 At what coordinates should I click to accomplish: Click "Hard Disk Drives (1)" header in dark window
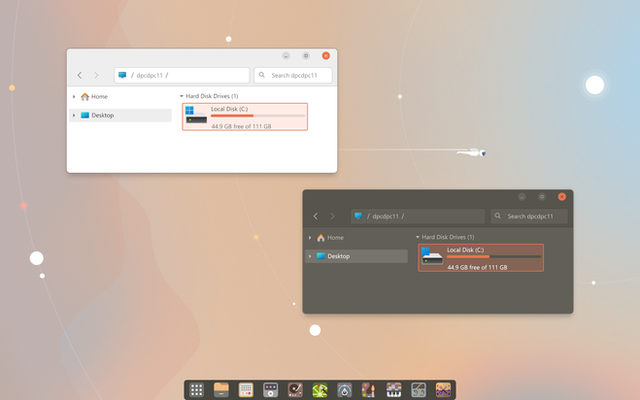[448, 237]
